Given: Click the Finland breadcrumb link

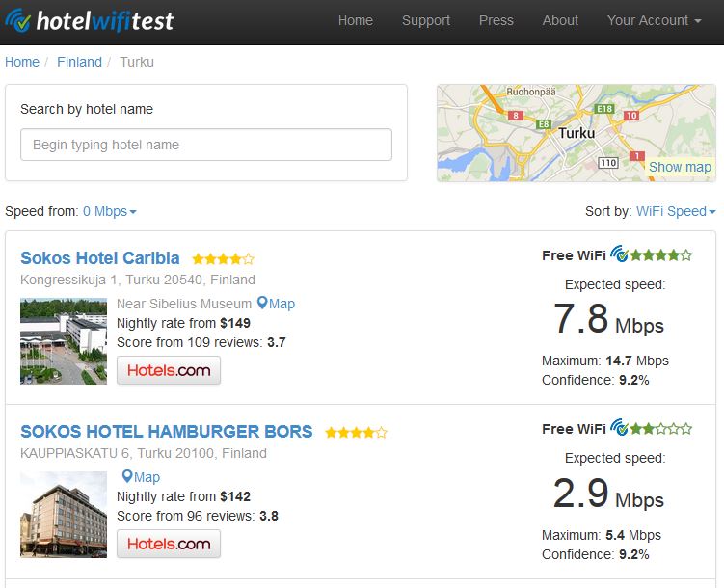Looking at the screenshot, I should click(79, 62).
